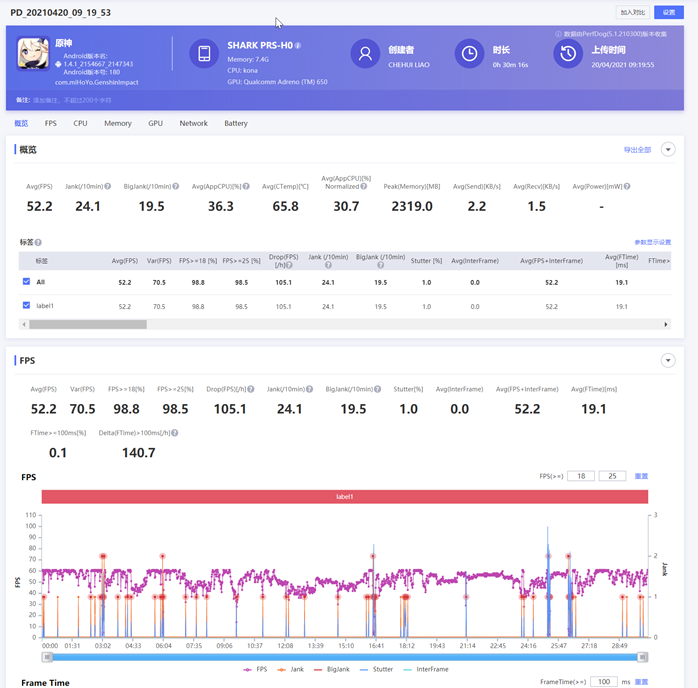Viewport: 698px width, 688px height.
Task: Open help icon beside Avg(AppCPU)[%] metric
Action: tap(246, 186)
